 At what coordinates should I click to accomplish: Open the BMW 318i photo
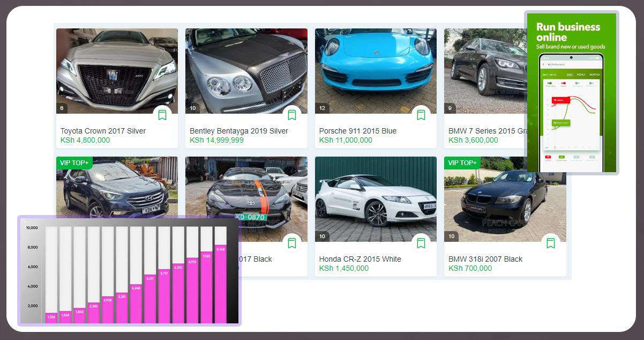[x=505, y=199]
